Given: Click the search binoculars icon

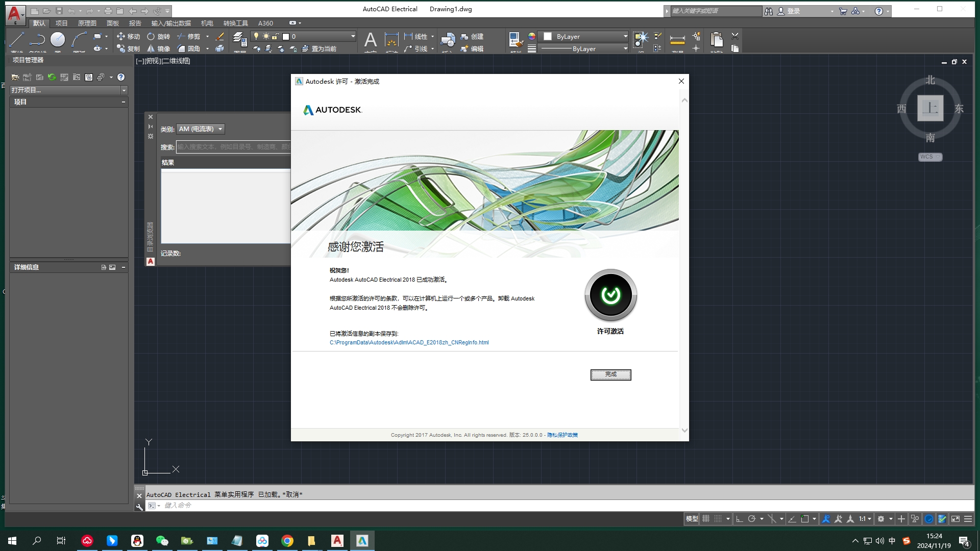Looking at the screenshot, I should point(769,11).
